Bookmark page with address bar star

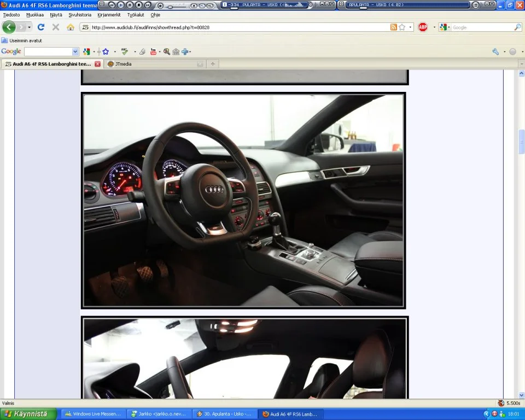[402, 27]
